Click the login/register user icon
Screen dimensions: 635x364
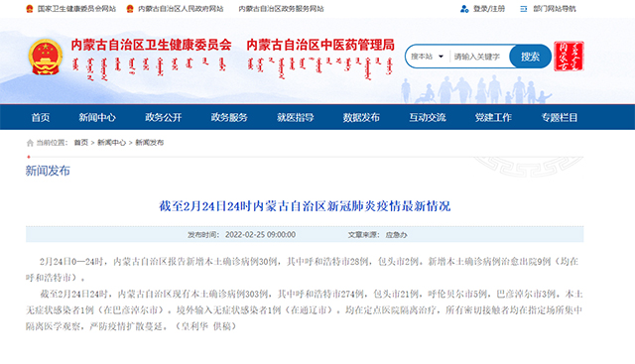pyautogui.click(x=464, y=9)
